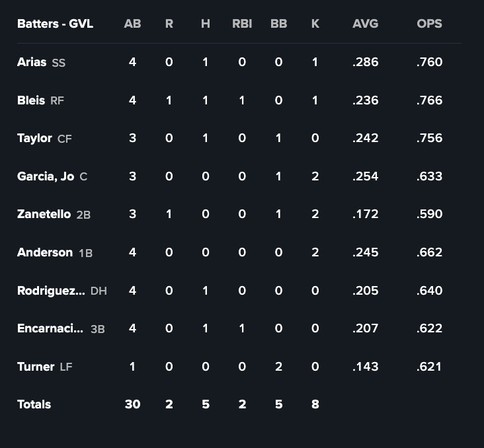
Task: Click the AB column header
Action: click(x=132, y=24)
